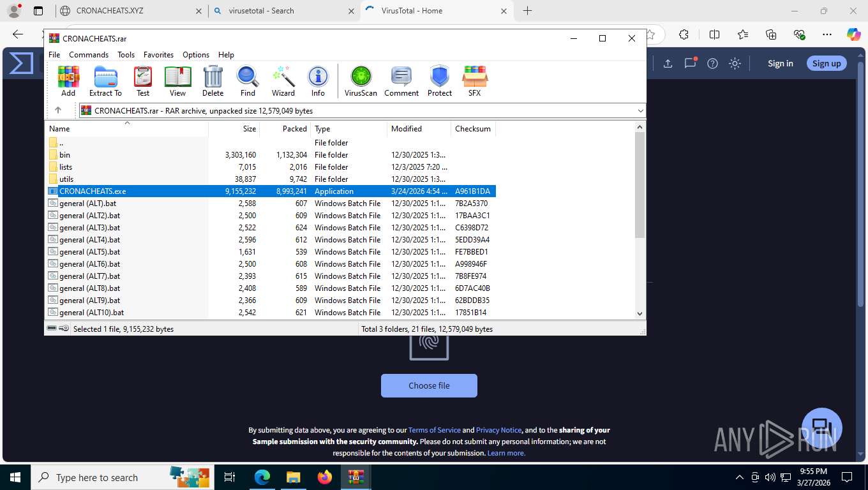The image size is (868, 490).
Task: Open the Tools menu
Action: coord(126,55)
